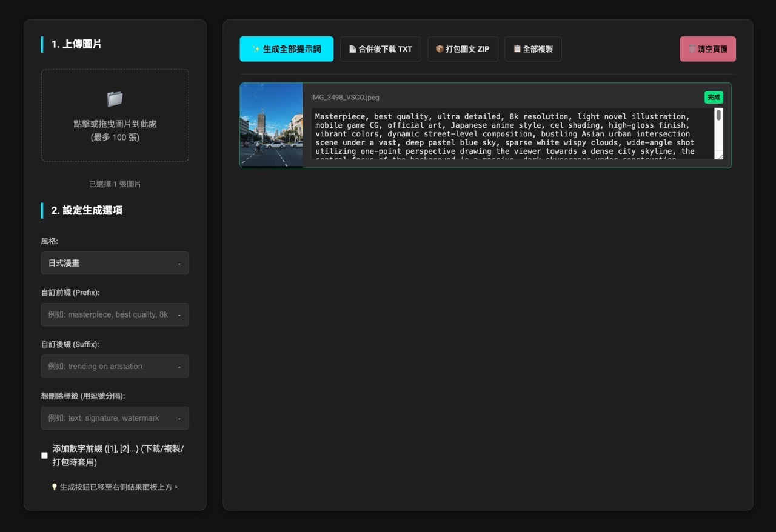Click the arrow in the Prefix field
The height and width of the screenshot is (532, 776).
[x=179, y=315]
